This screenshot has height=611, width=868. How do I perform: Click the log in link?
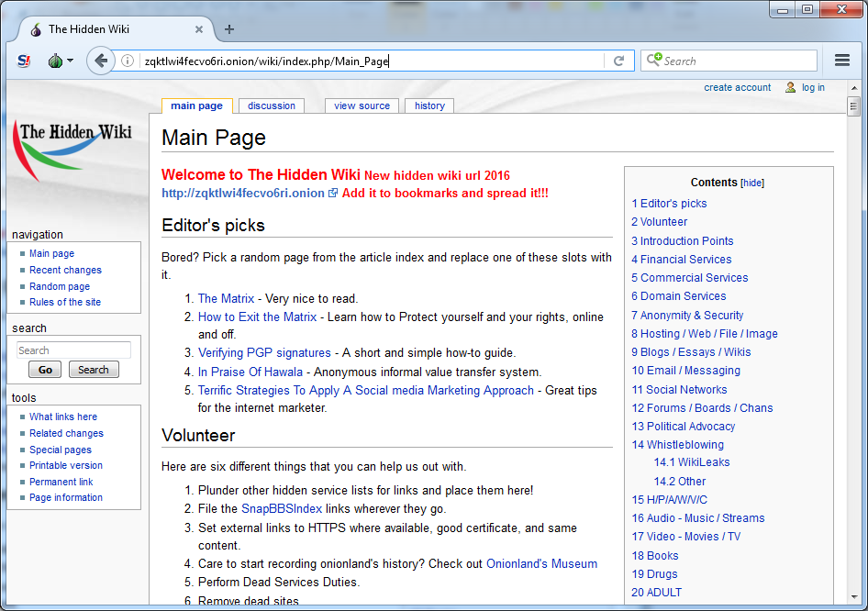pyautogui.click(x=813, y=87)
